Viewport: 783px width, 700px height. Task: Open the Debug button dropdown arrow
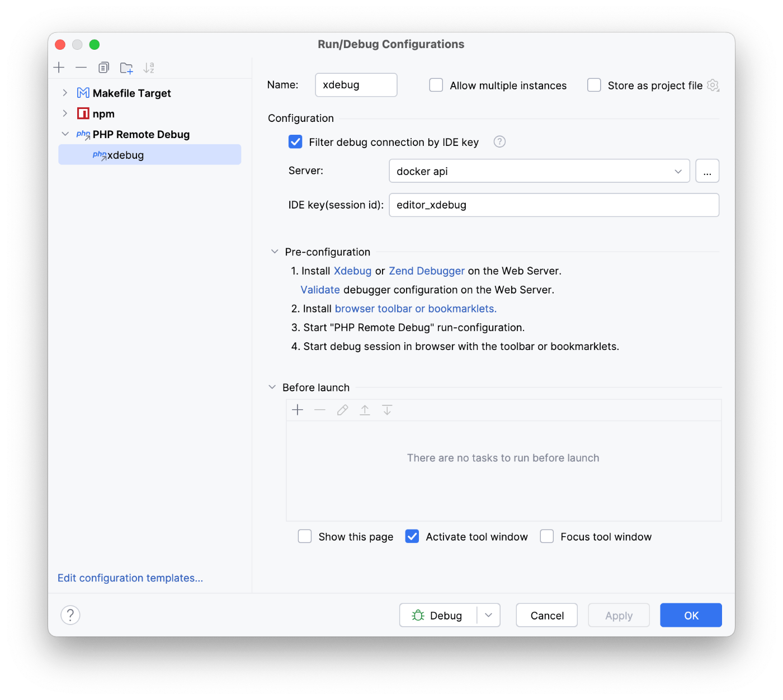[489, 615]
